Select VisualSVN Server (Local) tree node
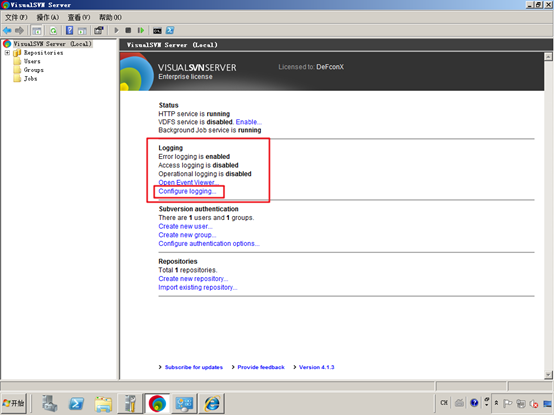Screen dimensions: 554x415 coord(52,44)
